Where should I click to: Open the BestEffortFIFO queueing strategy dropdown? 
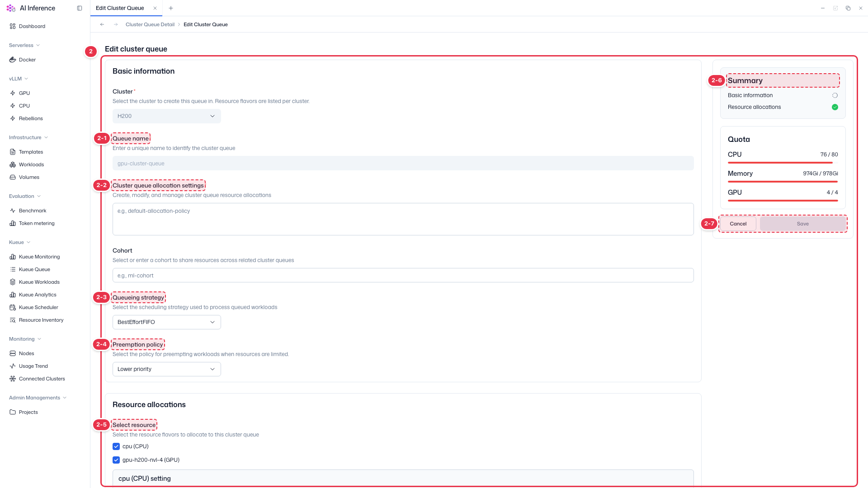click(x=167, y=322)
